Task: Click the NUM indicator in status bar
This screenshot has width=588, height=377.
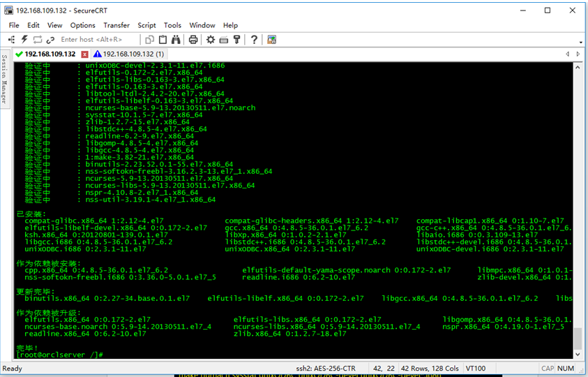Action: click(566, 369)
